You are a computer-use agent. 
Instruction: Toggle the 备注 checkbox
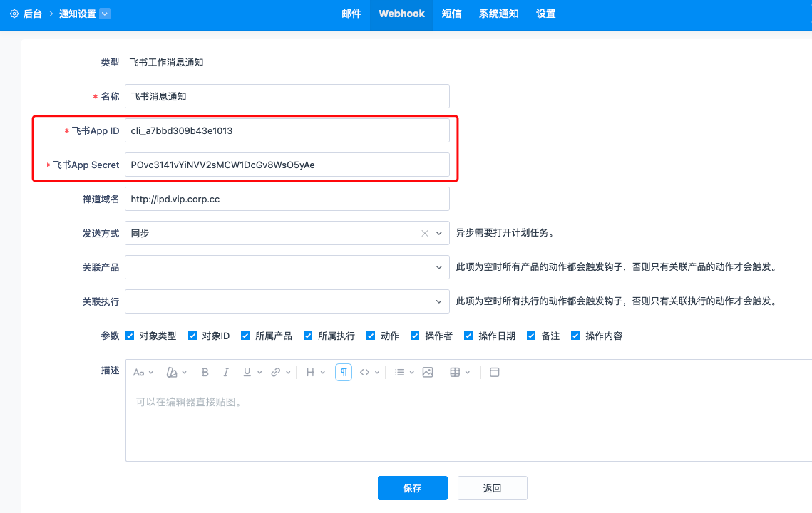531,336
